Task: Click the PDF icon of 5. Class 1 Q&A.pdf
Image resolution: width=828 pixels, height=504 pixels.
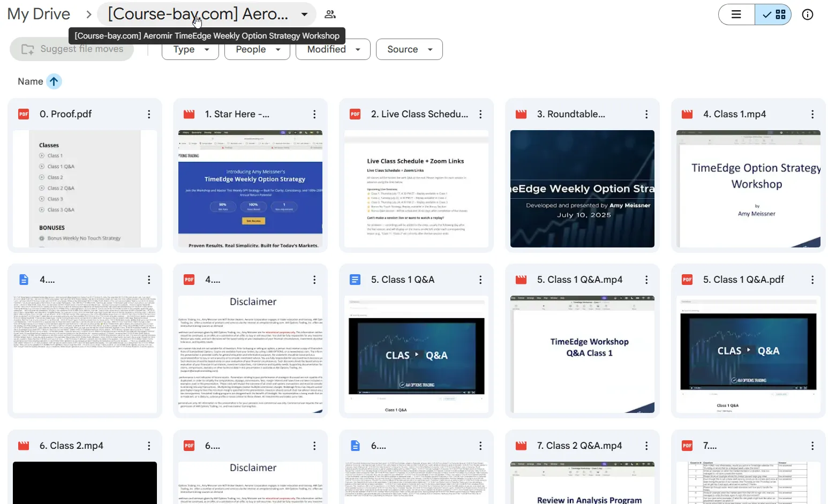Action: click(x=687, y=280)
